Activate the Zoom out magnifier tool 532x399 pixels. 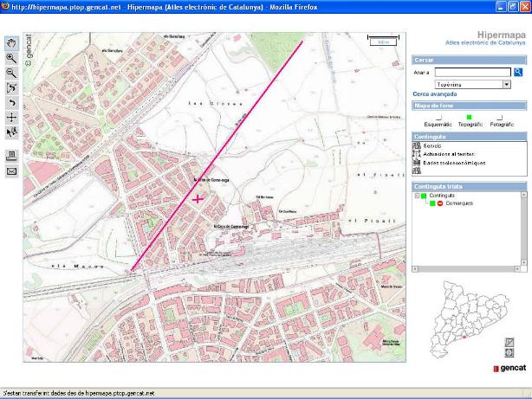tap(11, 73)
